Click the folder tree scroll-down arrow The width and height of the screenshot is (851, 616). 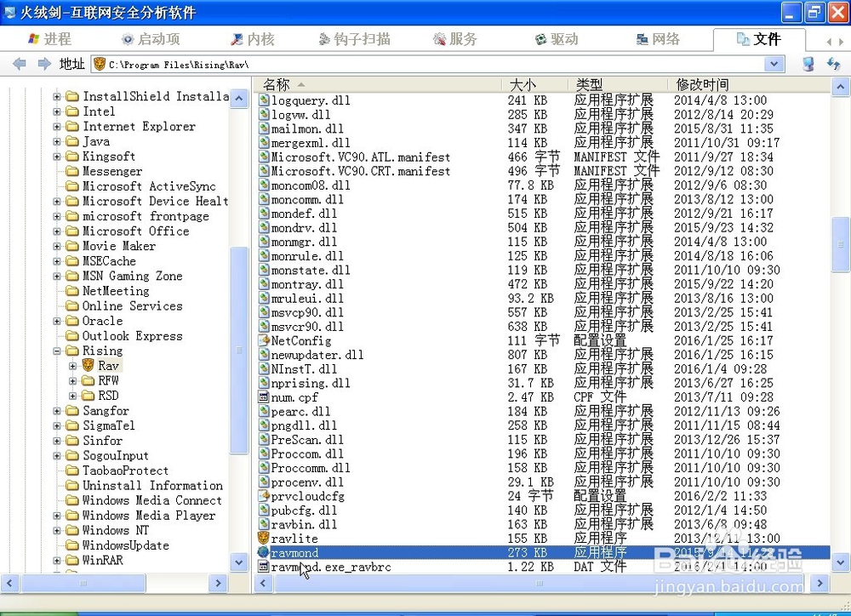coord(239,562)
